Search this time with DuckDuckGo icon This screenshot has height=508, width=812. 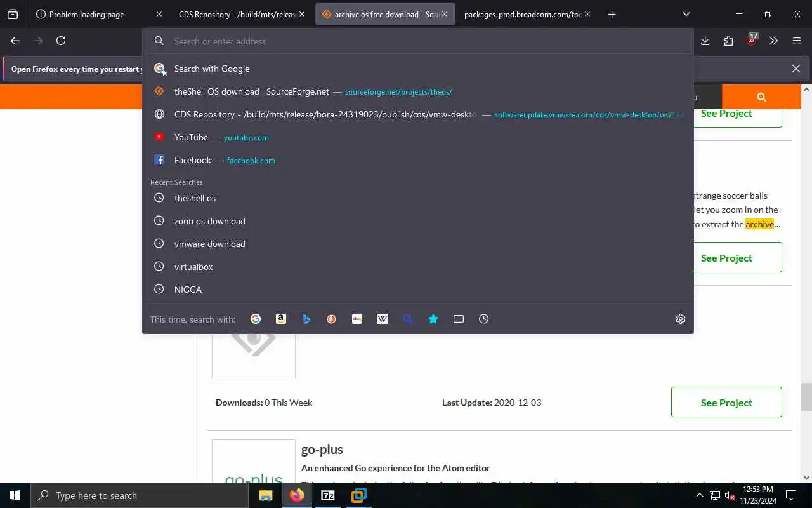[332, 319]
